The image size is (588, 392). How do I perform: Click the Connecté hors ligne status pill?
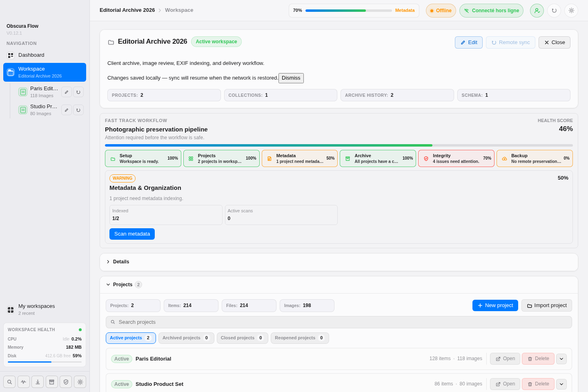pos(491,11)
